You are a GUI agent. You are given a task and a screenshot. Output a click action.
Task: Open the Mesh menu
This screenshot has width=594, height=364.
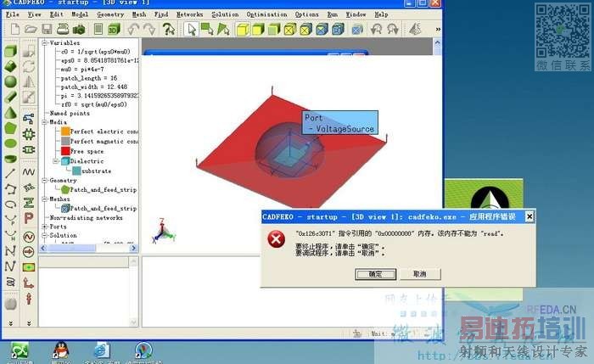point(139,14)
